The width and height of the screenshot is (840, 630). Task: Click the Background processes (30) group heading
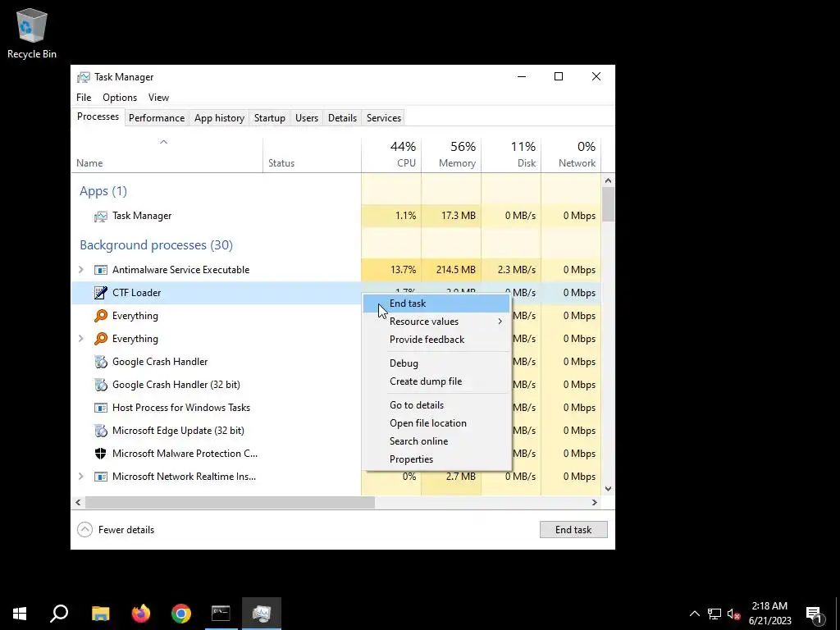coord(156,245)
